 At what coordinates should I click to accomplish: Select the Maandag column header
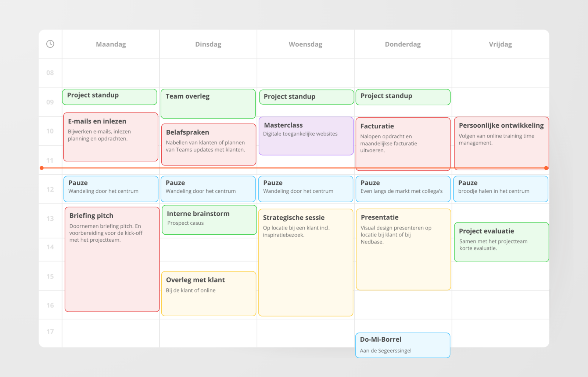pyautogui.click(x=111, y=45)
